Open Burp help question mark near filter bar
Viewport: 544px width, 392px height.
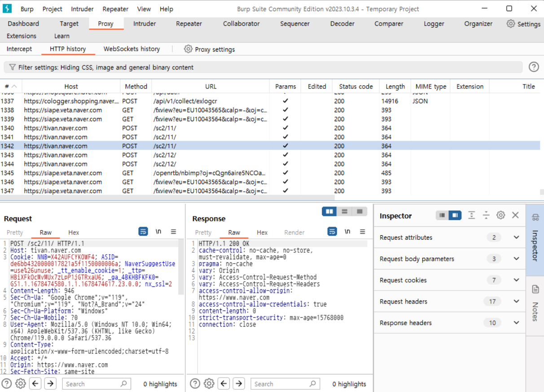pyautogui.click(x=533, y=67)
